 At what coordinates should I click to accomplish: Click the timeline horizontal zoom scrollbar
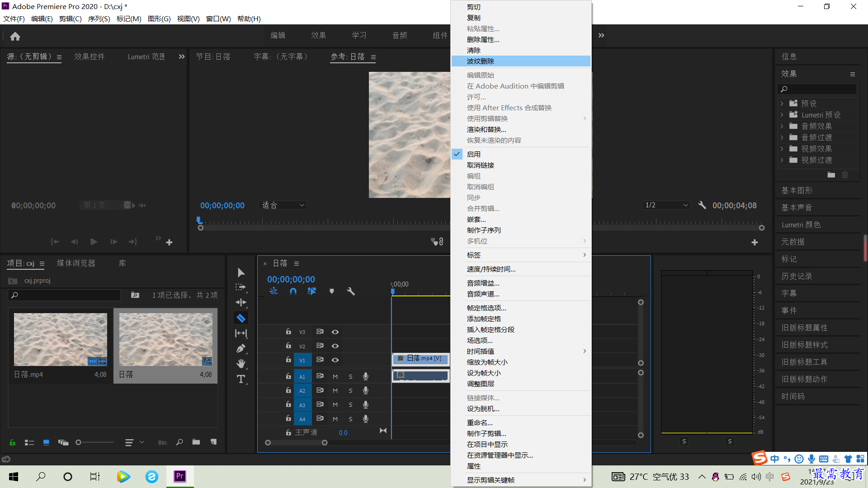pyautogui.click(x=296, y=443)
